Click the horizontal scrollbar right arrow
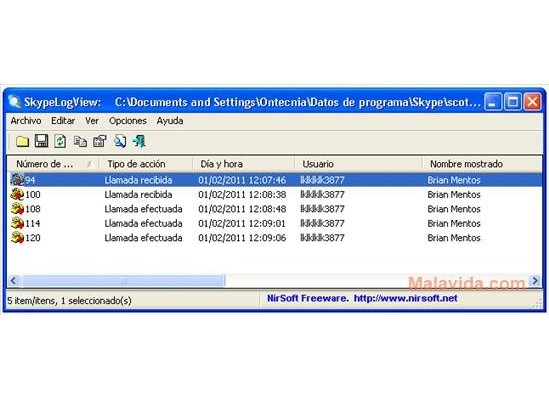549x400 pixels. [535, 281]
